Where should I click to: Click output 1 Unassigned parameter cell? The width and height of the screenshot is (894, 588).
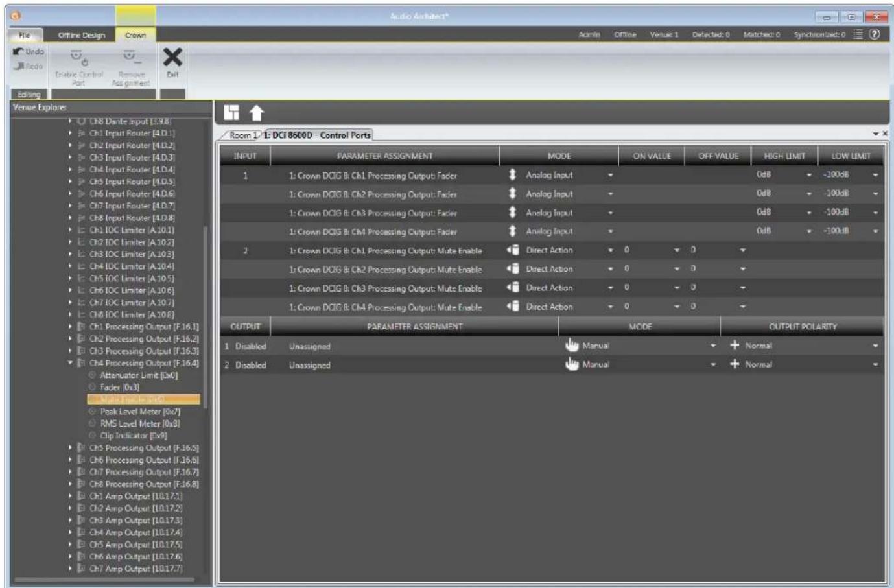coord(309,346)
